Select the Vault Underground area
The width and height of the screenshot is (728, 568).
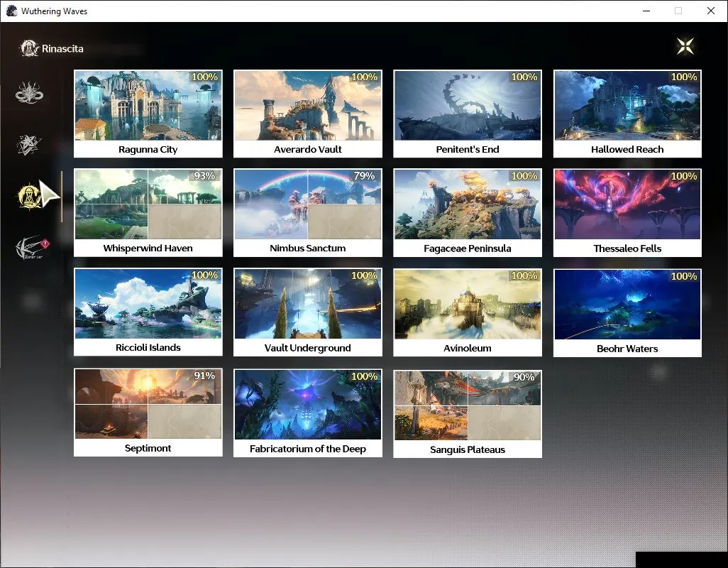(x=308, y=312)
